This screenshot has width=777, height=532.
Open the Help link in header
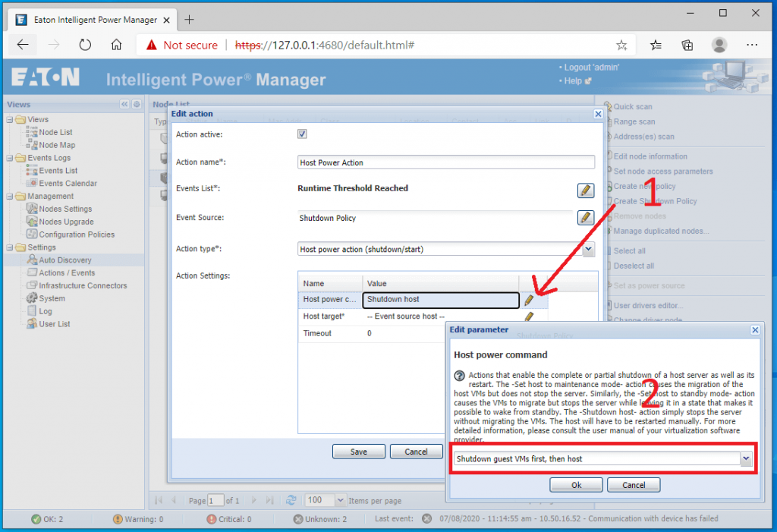tap(573, 80)
